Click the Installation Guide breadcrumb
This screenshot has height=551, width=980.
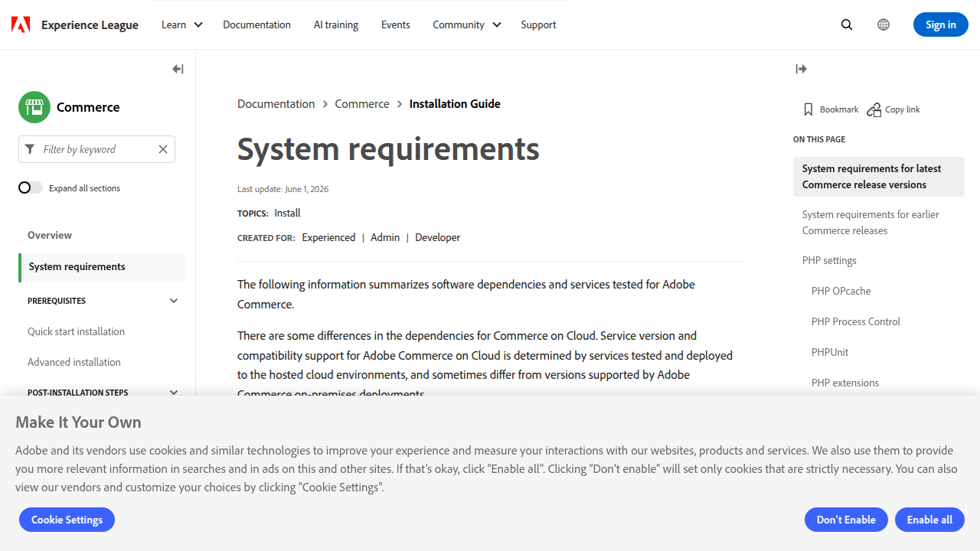[x=455, y=104]
